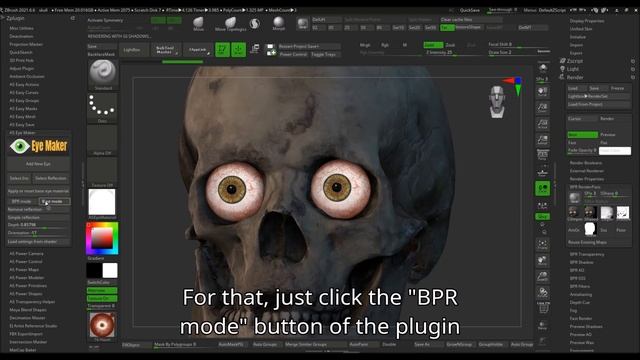Viewport: 640px width, 360px height.
Task: Toggle the green highlighted right shelf button
Action: click(542, 188)
